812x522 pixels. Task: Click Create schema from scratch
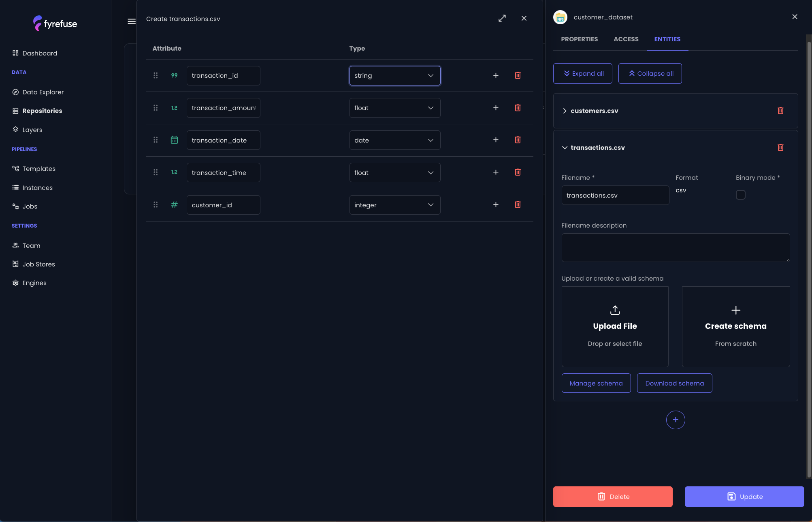coord(736,327)
